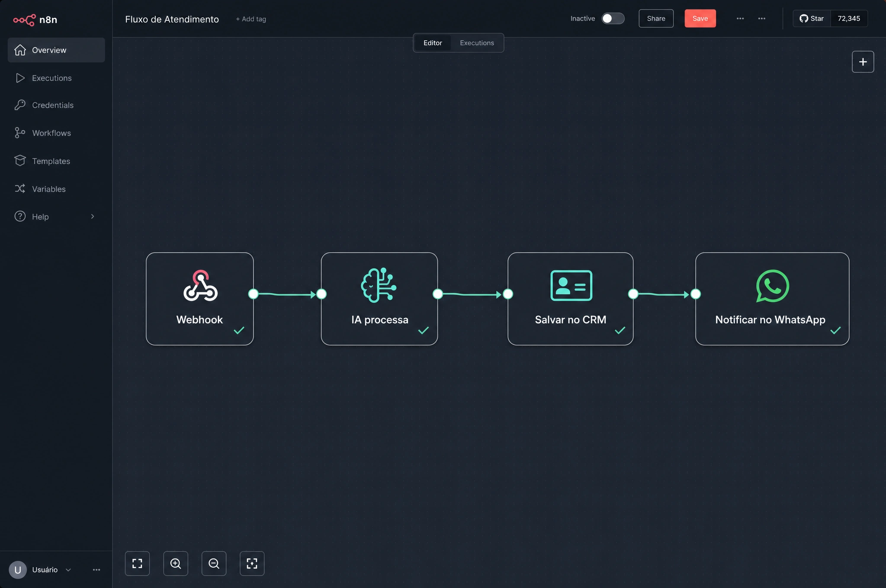Select the IA processa brain node
Screen dimensions: 886x588
pos(379,299)
